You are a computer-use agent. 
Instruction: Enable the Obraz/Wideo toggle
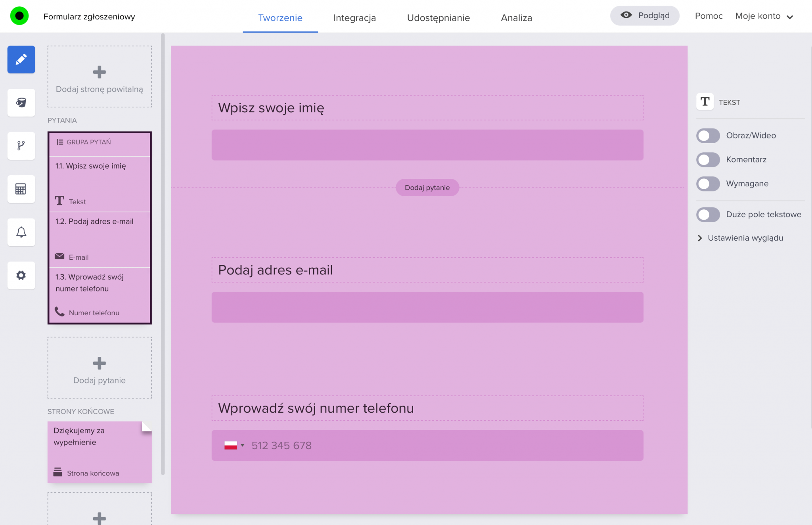click(708, 136)
